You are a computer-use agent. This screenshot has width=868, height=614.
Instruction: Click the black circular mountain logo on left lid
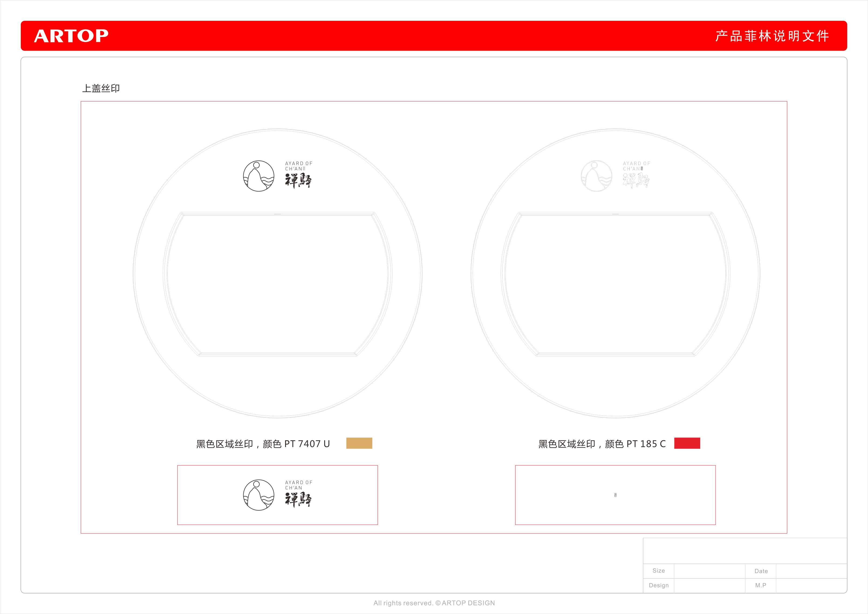coord(259,176)
